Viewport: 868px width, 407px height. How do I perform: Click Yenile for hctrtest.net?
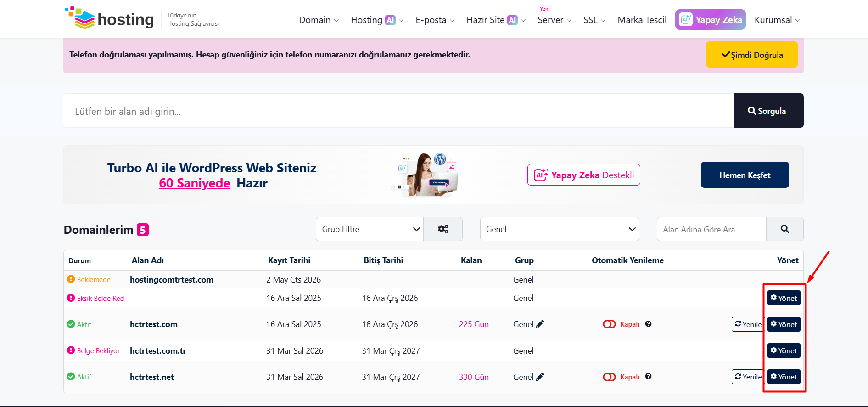[748, 377]
